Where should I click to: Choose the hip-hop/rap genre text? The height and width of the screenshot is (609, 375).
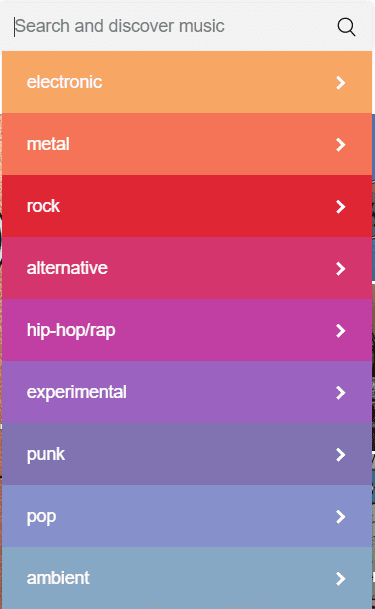point(71,331)
